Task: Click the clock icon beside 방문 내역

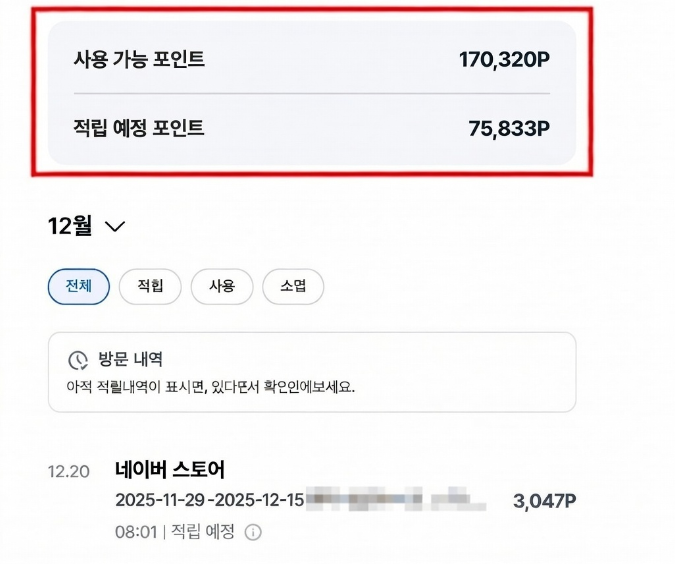Action: point(77,360)
